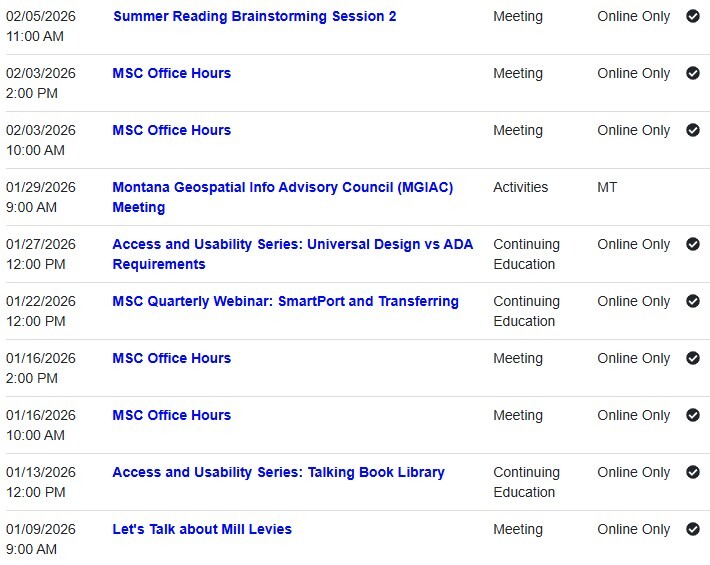Click check icon for 02/03 10:00 AM Office Hours
Screen dimensions: 710x565
(692, 130)
